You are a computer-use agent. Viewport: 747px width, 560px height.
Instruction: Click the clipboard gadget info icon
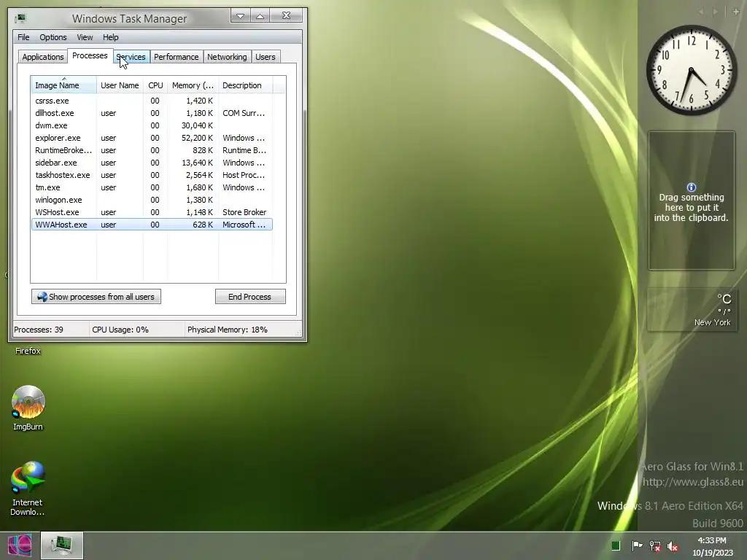[x=692, y=187]
